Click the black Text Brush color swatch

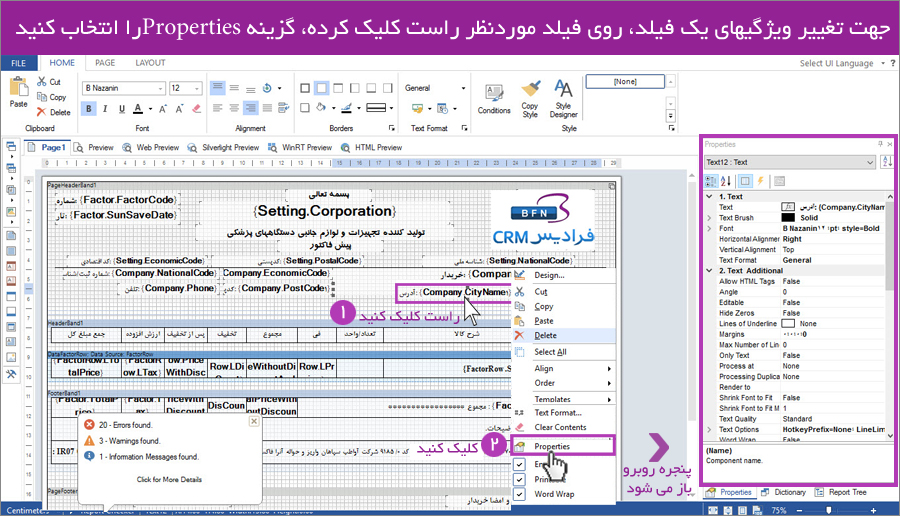[x=789, y=218]
